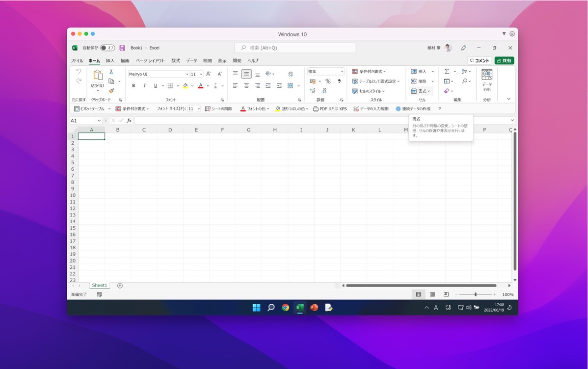The image size is (588, 369).
Task: Open テーブルとして書式設定 menu
Action: 376,81
